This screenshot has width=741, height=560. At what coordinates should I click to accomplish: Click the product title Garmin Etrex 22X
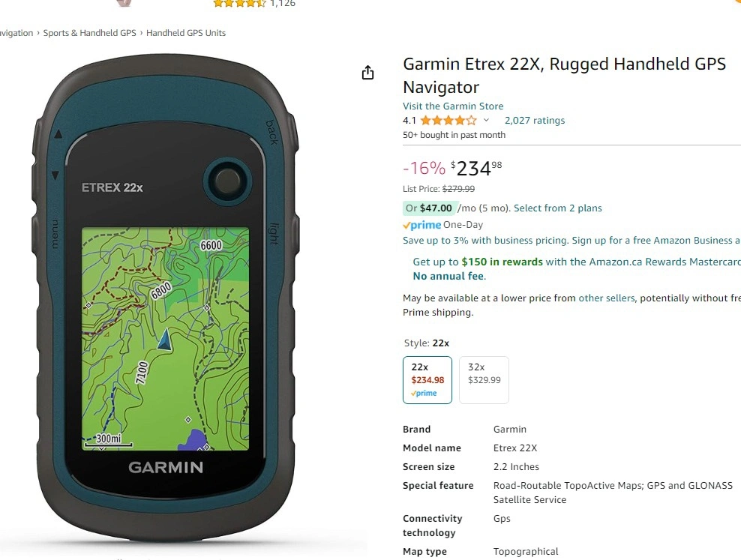(x=564, y=76)
